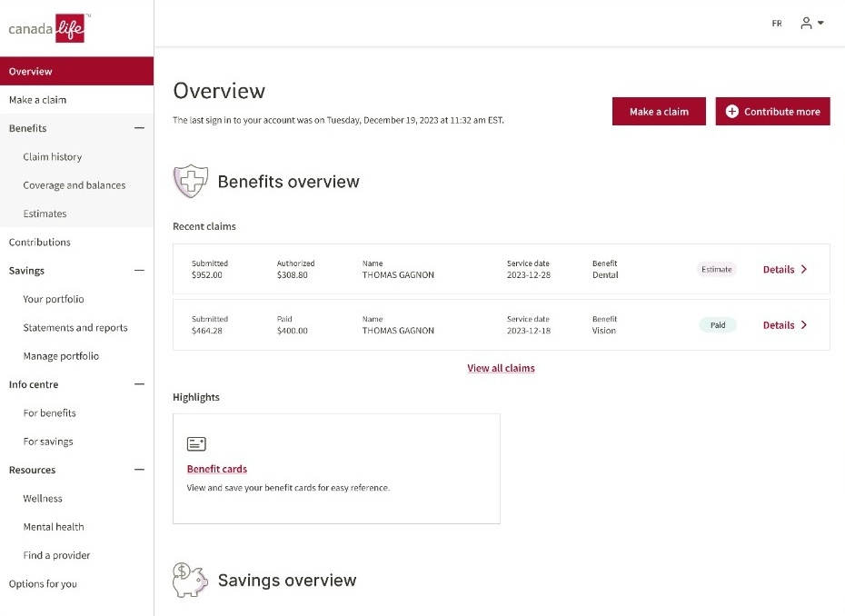845x616 pixels.
Task: Click the Benefits heading in the sidebar
Action: pos(28,128)
